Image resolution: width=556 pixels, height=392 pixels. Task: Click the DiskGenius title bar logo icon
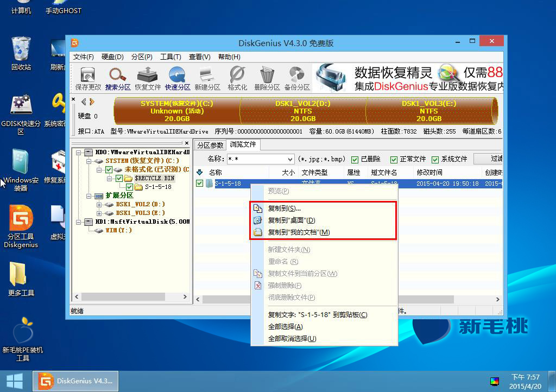pos(74,43)
